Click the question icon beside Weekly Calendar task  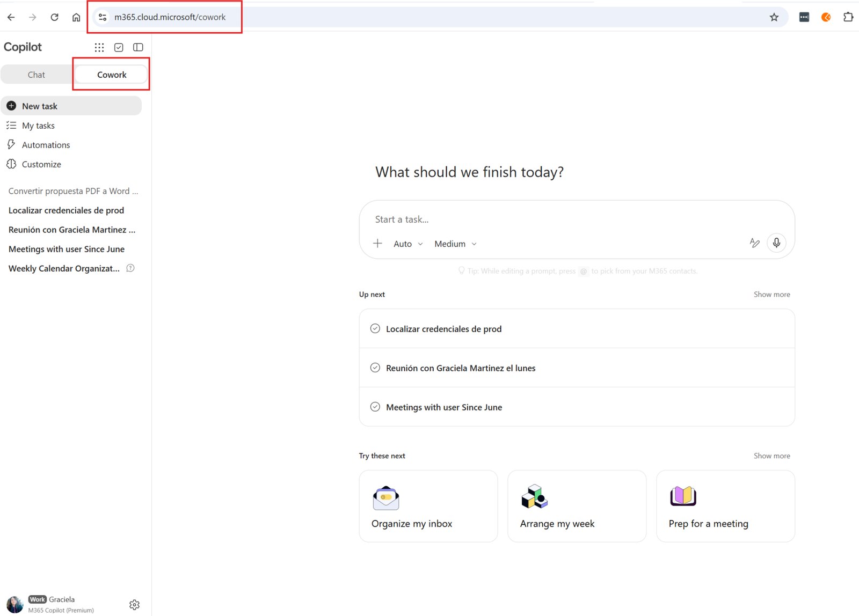[130, 268]
